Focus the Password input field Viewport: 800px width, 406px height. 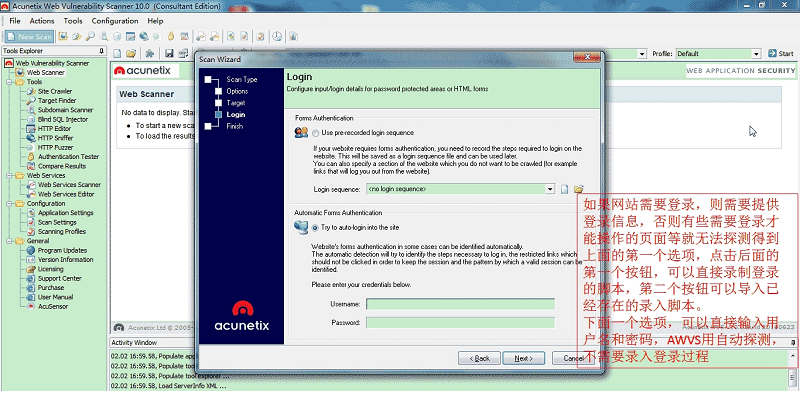[x=460, y=323]
